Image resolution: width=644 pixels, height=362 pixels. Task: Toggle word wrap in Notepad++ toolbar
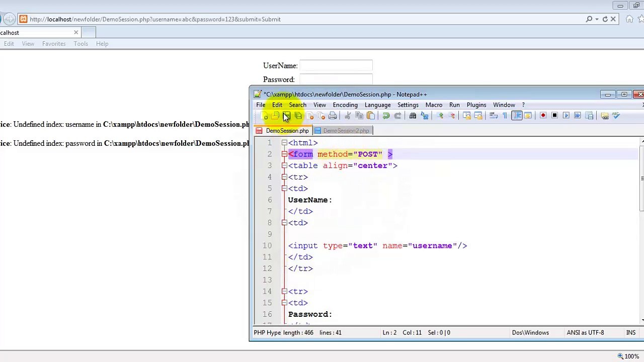point(494,116)
